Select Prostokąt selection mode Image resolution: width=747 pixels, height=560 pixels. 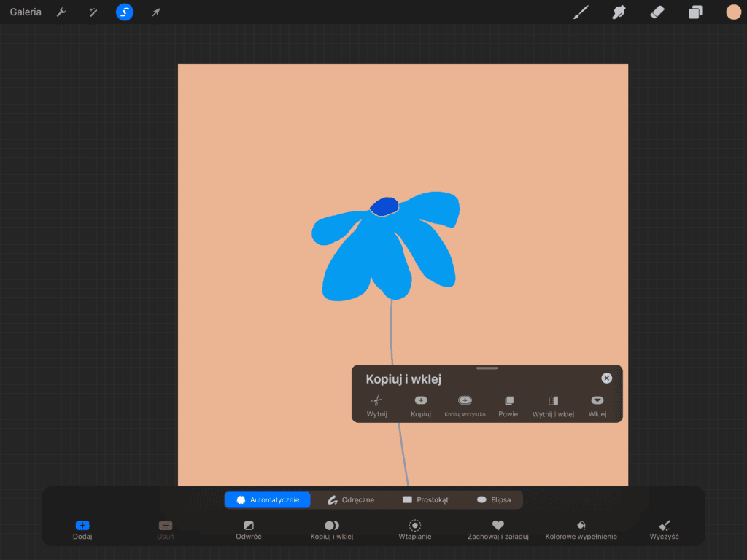click(x=427, y=499)
